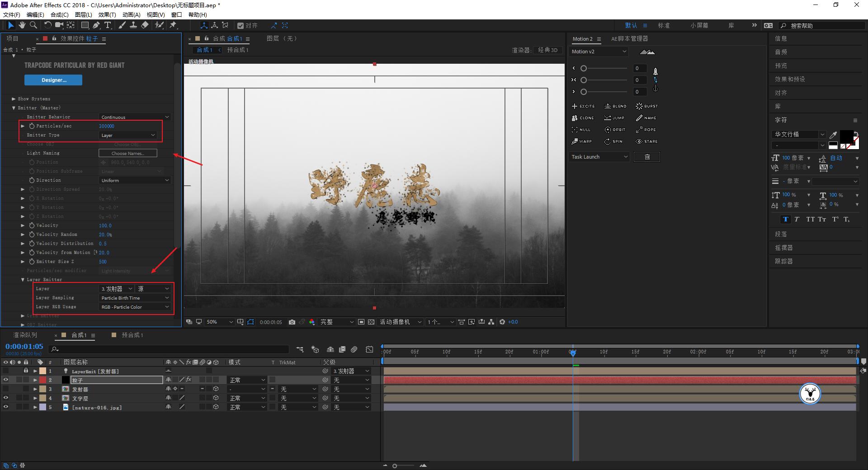Unlock the LayerEmit layer

[26, 371]
